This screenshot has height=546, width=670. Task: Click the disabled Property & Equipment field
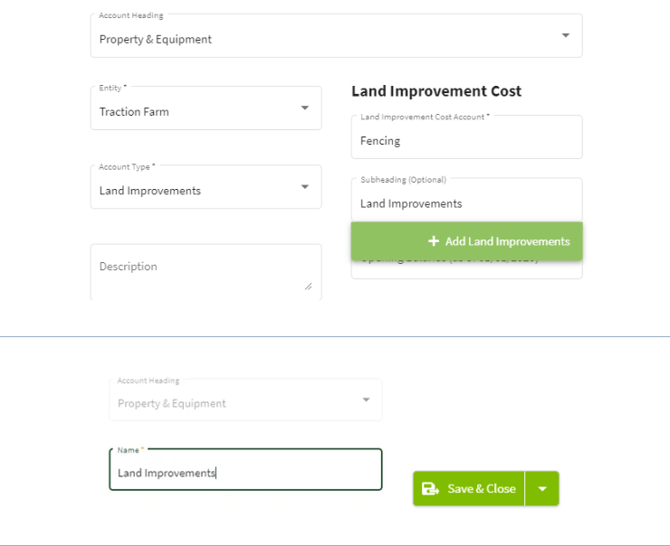[172, 404]
